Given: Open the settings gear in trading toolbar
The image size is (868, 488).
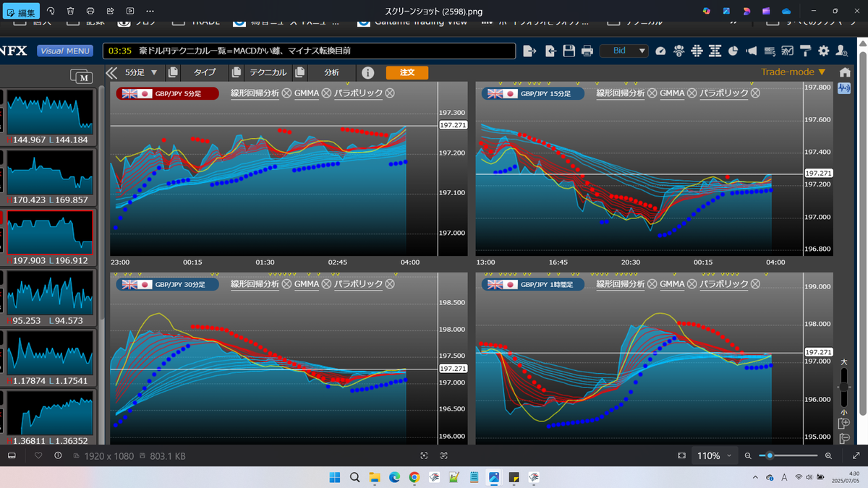Looking at the screenshot, I should pos(823,51).
